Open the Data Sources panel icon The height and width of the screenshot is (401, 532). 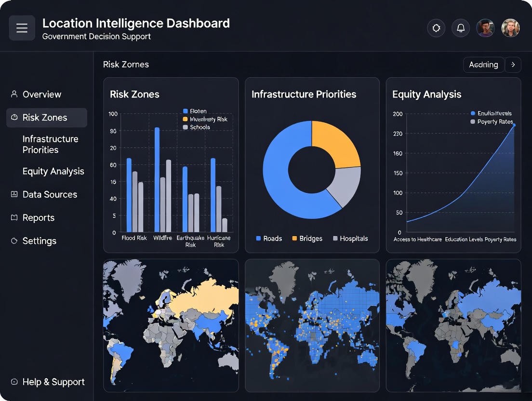(x=14, y=194)
